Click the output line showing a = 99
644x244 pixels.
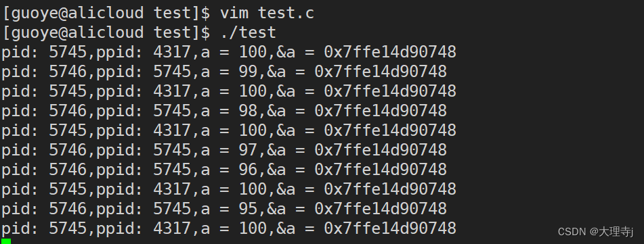[x=224, y=72]
